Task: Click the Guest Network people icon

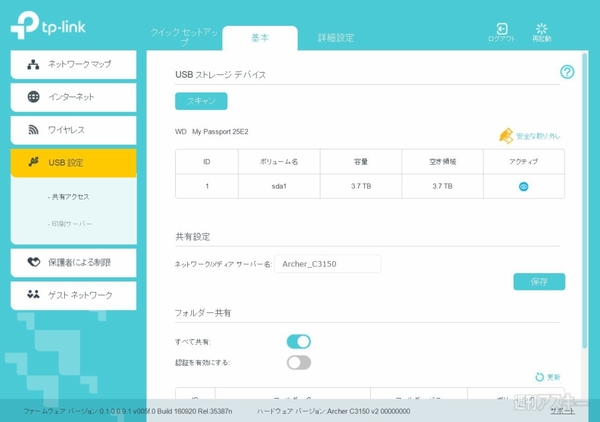Action: [33, 294]
